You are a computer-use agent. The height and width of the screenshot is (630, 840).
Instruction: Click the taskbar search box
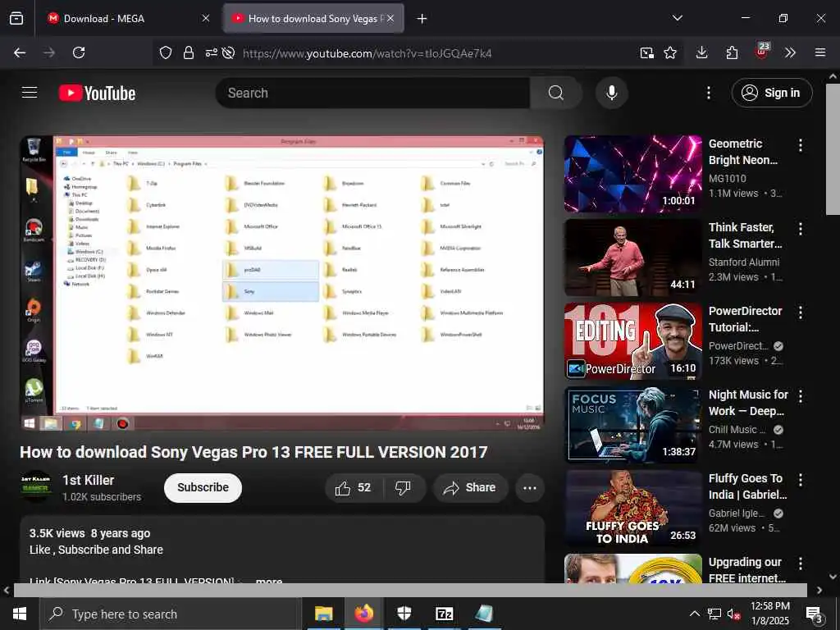[171, 614]
